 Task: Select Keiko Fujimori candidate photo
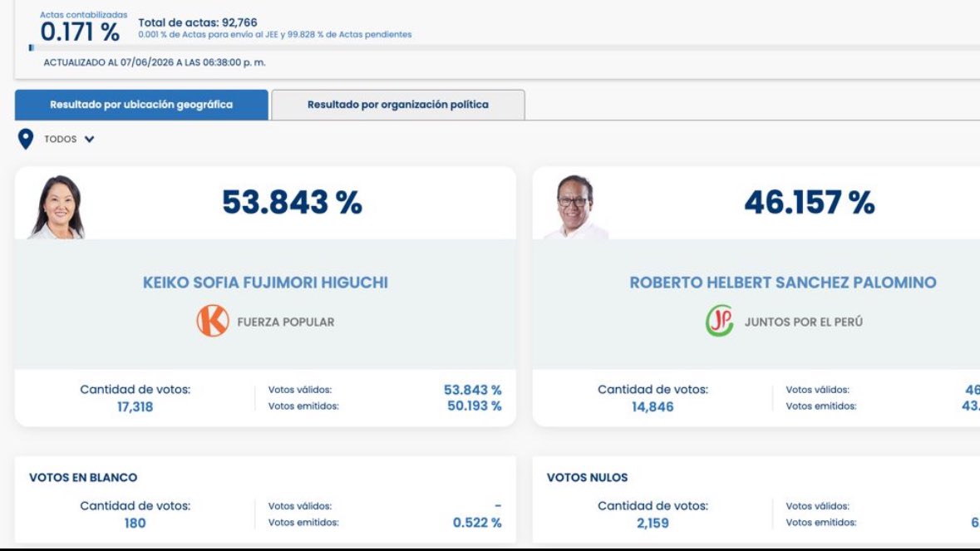pyautogui.click(x=57, y=207)
